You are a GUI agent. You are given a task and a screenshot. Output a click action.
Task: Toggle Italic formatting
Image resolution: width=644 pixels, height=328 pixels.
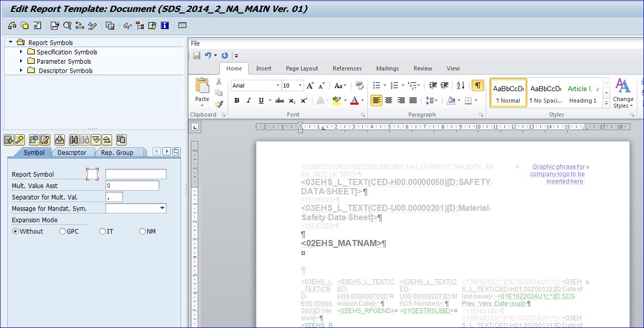pos(249,101)
